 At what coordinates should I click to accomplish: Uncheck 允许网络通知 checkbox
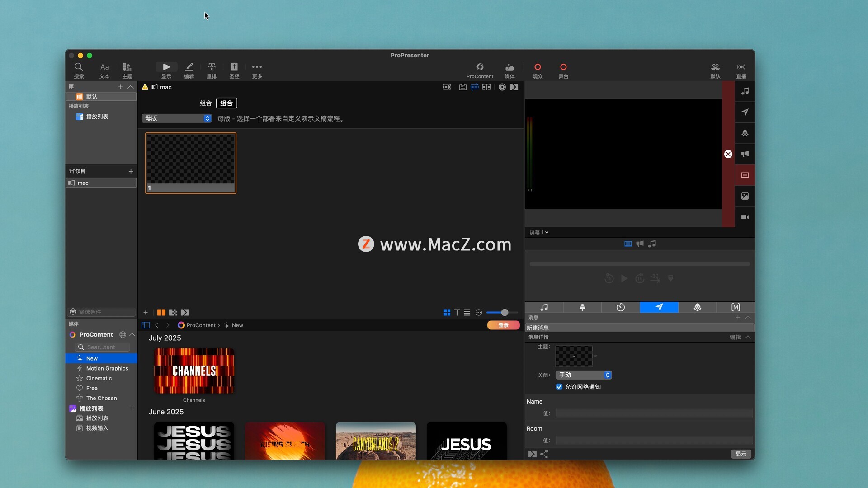559,387
